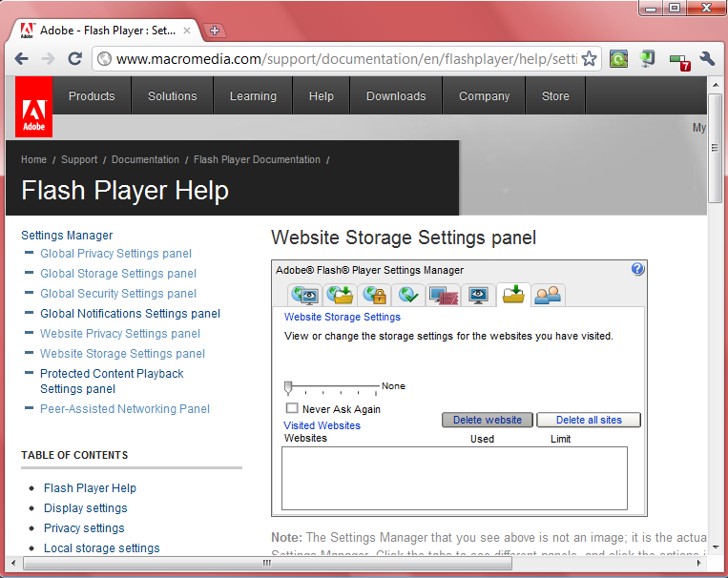Click the Adobe logo

point(34,107)
